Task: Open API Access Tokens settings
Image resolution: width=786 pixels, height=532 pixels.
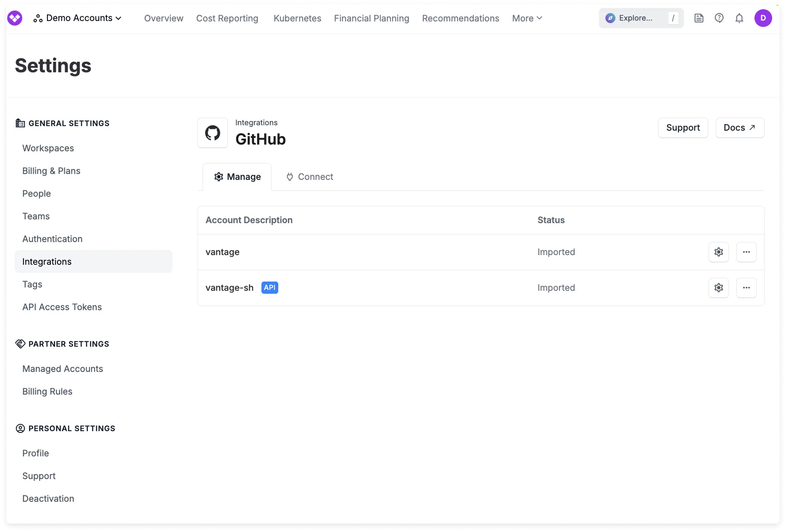Action: tap(62, 307)
